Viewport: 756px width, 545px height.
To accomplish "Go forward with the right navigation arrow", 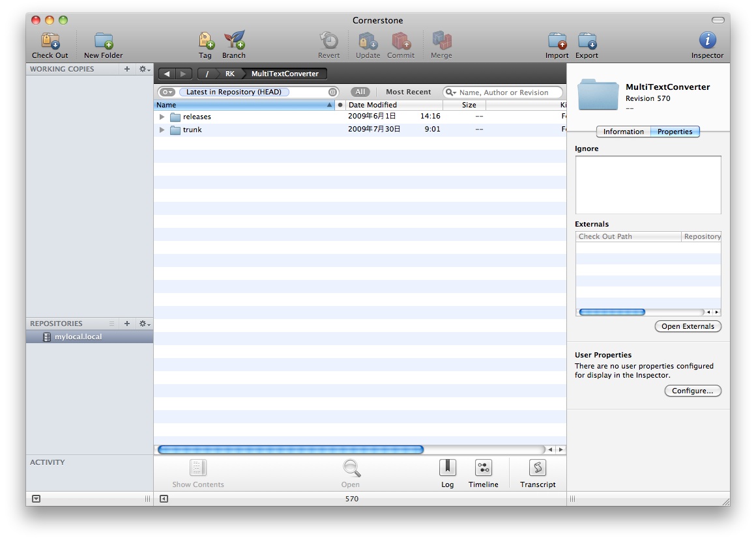I will [184, 74].
